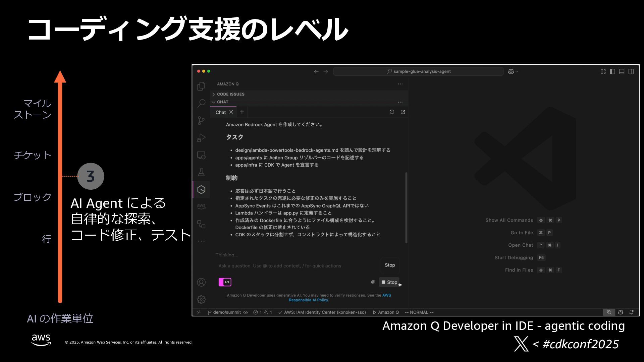Go forward with the title bar arrow
This screenshot has width=644, height=362.
tap(326, 71)
